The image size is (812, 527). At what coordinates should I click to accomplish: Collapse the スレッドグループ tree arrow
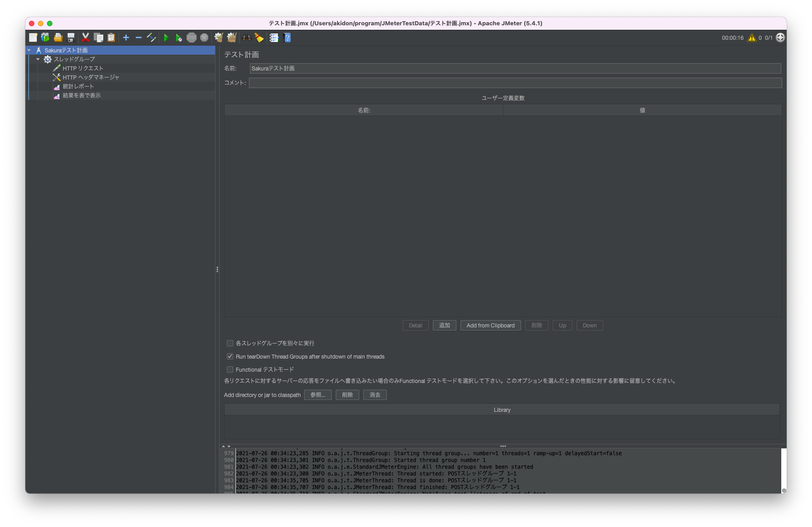pyautogui.click(x=38, y=59)
